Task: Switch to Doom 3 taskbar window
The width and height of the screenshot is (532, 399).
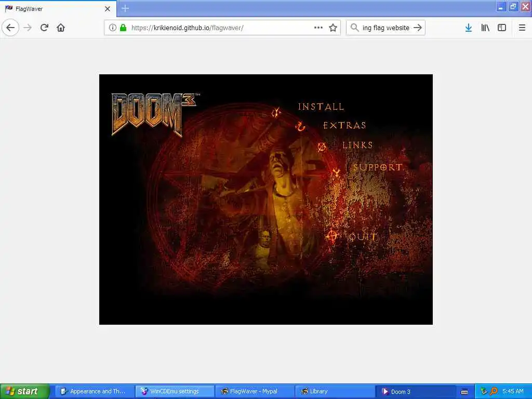Action: click(415, 391)
